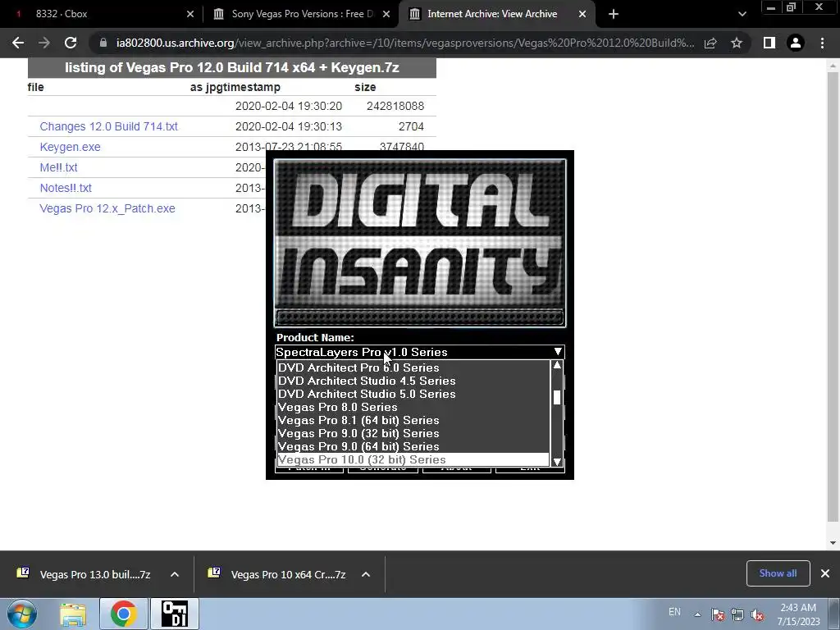
Task: Bookmark this page with the star icon
Action: (x=737, y=43)
